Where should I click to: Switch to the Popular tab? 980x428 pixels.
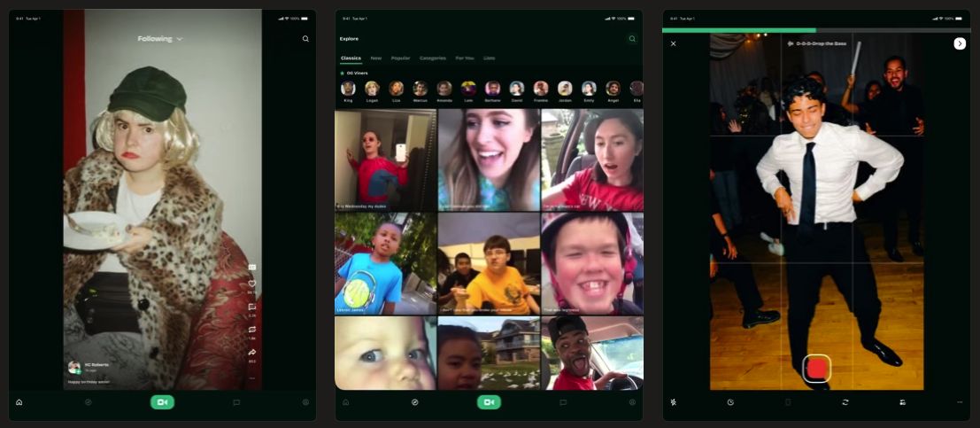[x=400, y=58]
